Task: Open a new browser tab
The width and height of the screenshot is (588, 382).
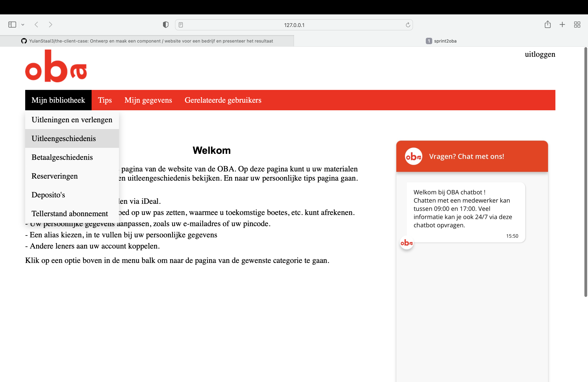Action: pos(562,24)
